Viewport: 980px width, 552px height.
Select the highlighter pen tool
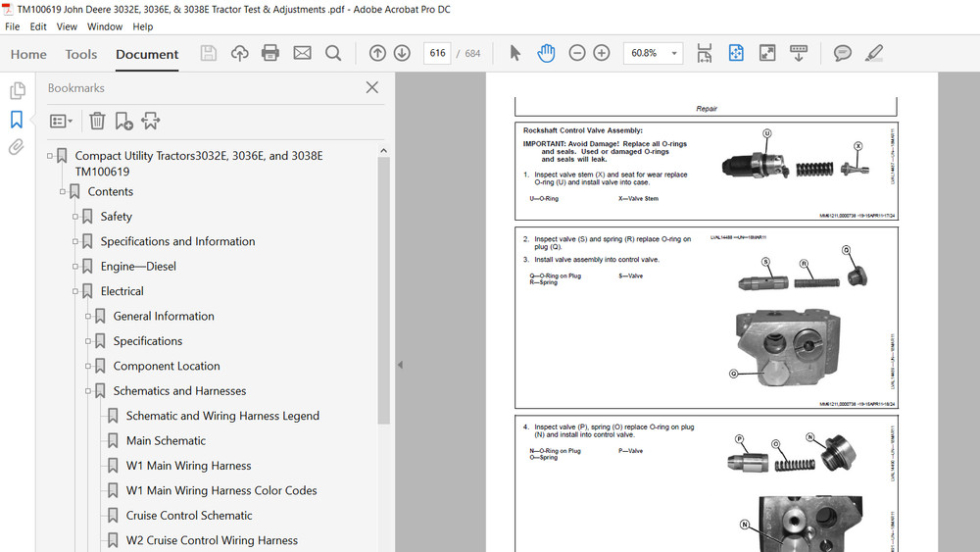point(874,53)
